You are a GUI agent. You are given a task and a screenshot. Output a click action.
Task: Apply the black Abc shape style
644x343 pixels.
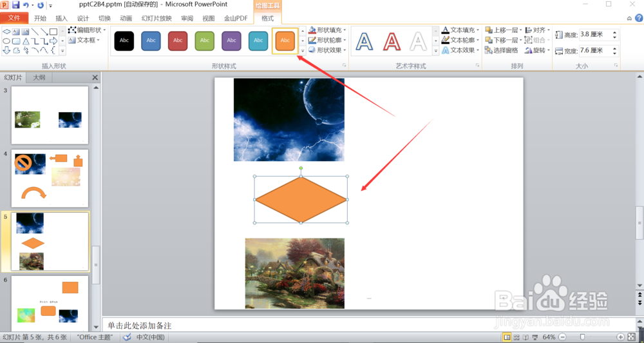124,41
